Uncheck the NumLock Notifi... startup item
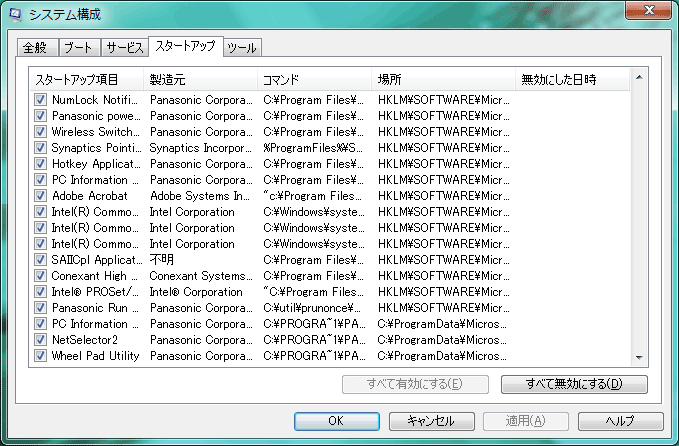Viewport: 679px width, 446px height. [40, 100]
